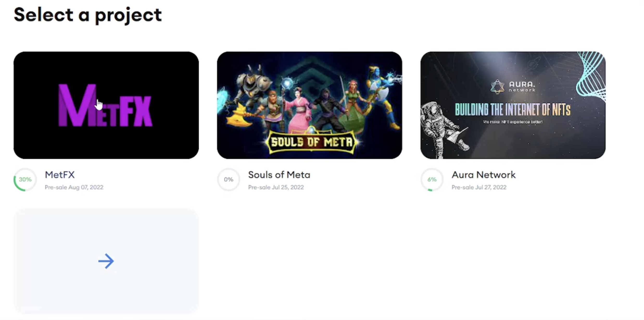Open the Souls of Meta banner image
The width and height of the screenshot is (644, 320).
click(310, 105)
